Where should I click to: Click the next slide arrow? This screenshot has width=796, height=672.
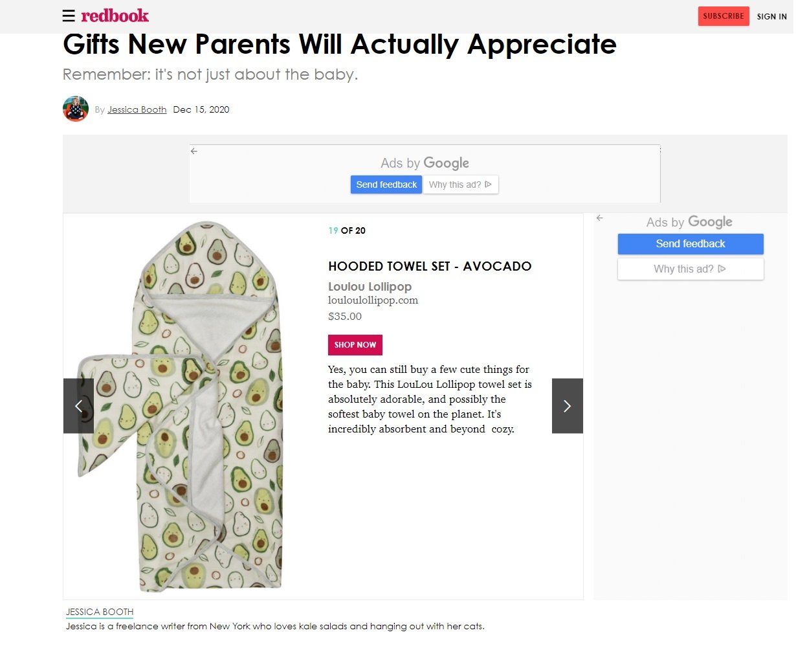coord(567,406)
